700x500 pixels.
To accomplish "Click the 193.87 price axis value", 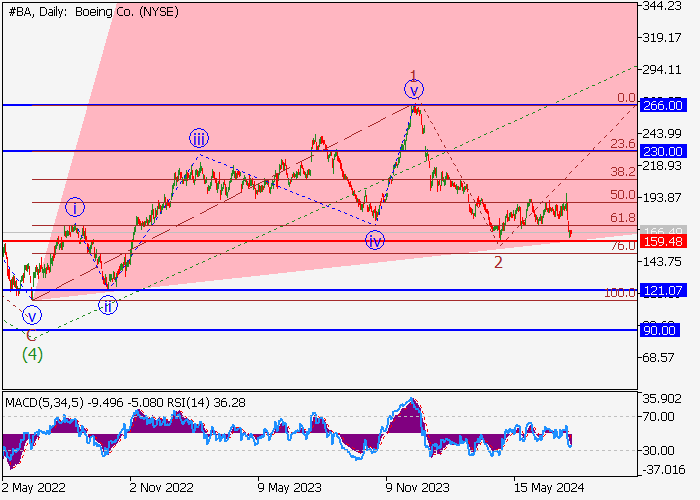I will coord(662,197).
